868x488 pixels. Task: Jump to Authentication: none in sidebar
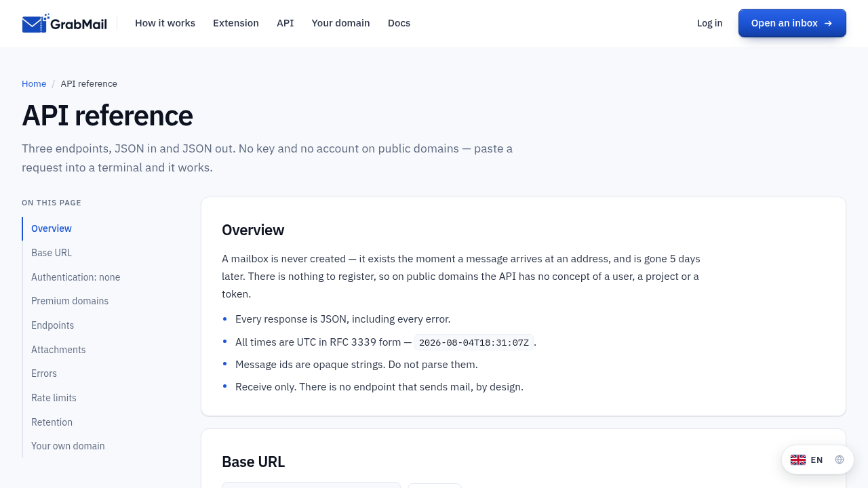click(75, 277)
